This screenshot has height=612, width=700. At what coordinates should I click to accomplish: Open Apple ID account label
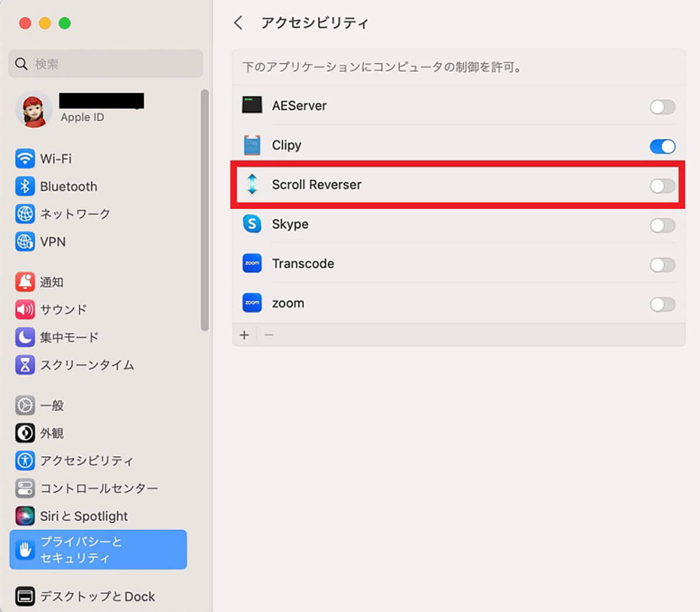(x=82, y=117)
